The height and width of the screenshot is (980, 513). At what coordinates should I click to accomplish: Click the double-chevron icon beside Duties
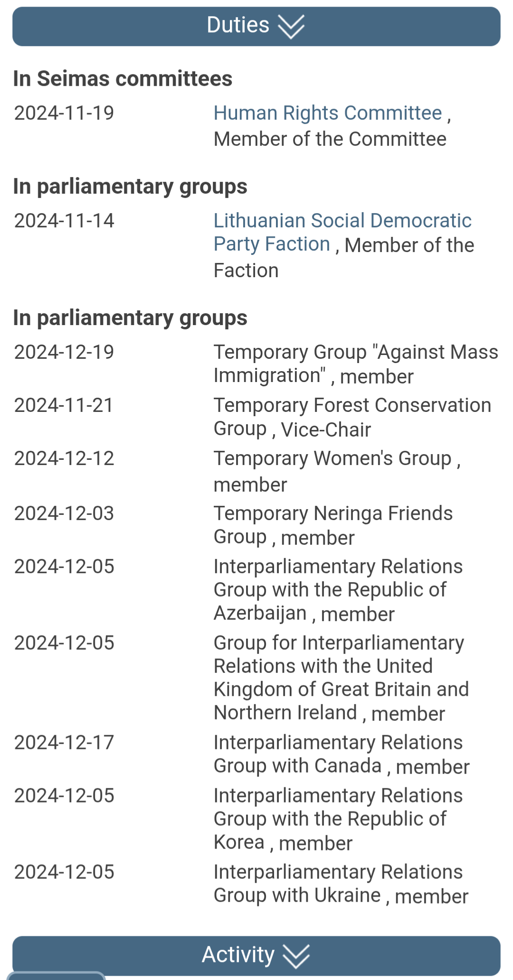[291, 27]
